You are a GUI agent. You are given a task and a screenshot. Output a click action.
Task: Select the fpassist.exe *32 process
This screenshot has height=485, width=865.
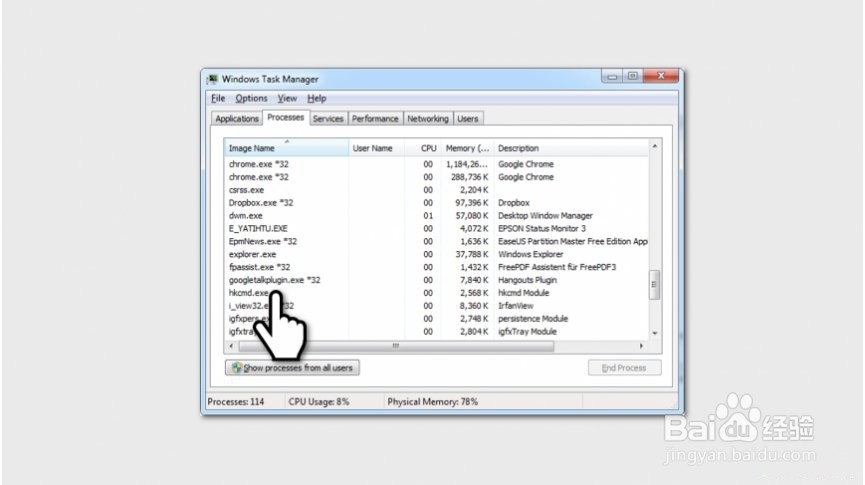pos(436,267)
